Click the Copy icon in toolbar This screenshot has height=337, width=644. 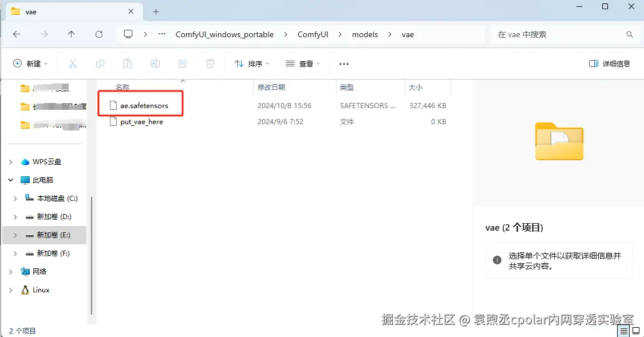(100, 64)
